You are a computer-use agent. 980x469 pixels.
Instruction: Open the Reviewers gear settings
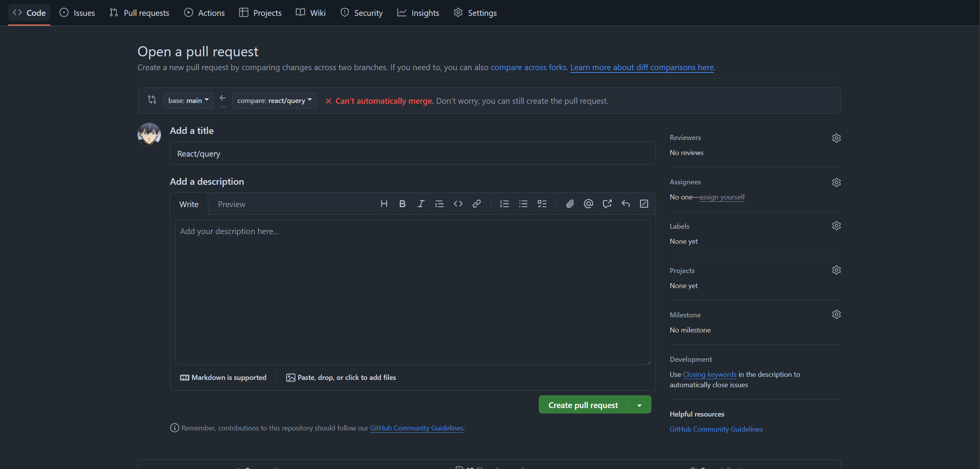click(836, 138)
